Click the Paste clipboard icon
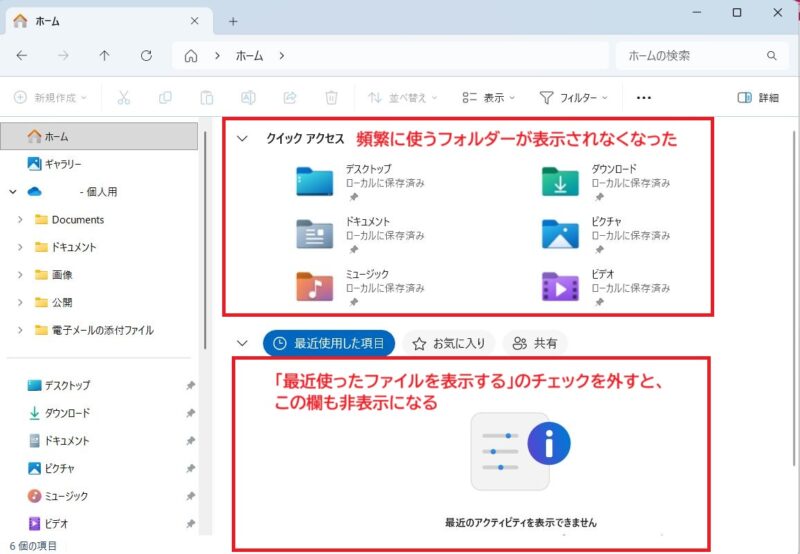Image resolution: width=800 pixels, height=554 pixels. 207,97
